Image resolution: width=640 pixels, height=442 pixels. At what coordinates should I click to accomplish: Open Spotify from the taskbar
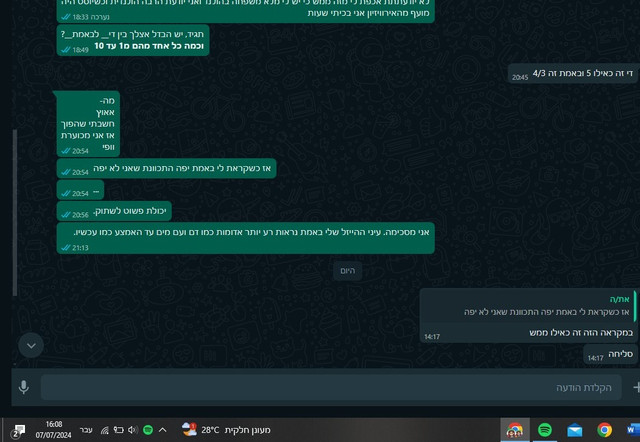click(x=545, y=430)
